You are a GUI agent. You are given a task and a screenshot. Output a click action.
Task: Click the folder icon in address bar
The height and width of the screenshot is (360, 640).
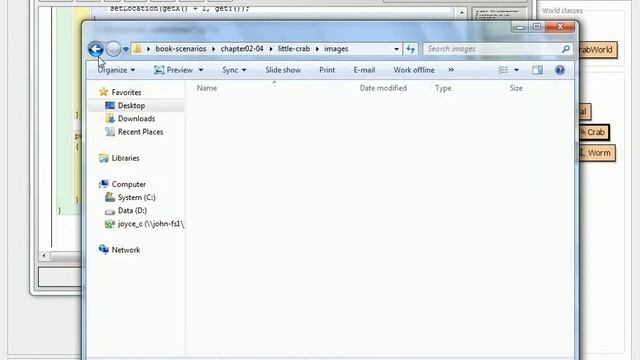pos(138,49)
